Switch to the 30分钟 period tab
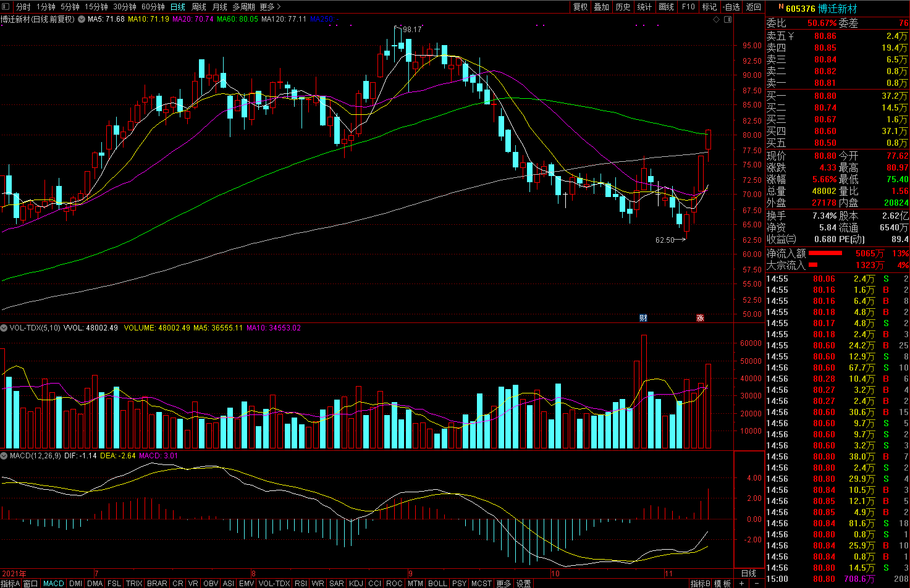 (x=125, y=7)
